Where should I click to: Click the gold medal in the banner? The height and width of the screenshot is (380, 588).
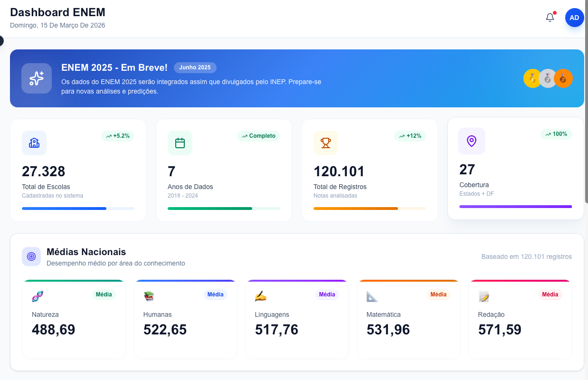point(532,78)
